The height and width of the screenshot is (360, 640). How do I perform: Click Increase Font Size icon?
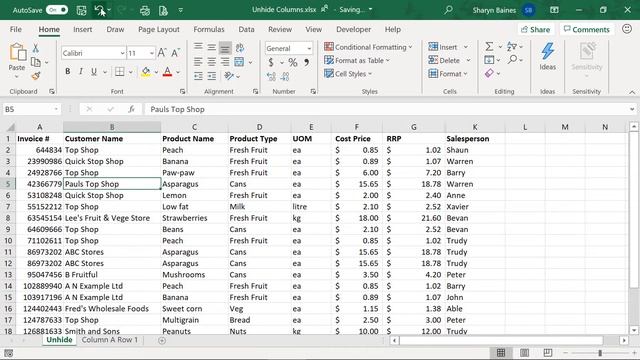162,53
